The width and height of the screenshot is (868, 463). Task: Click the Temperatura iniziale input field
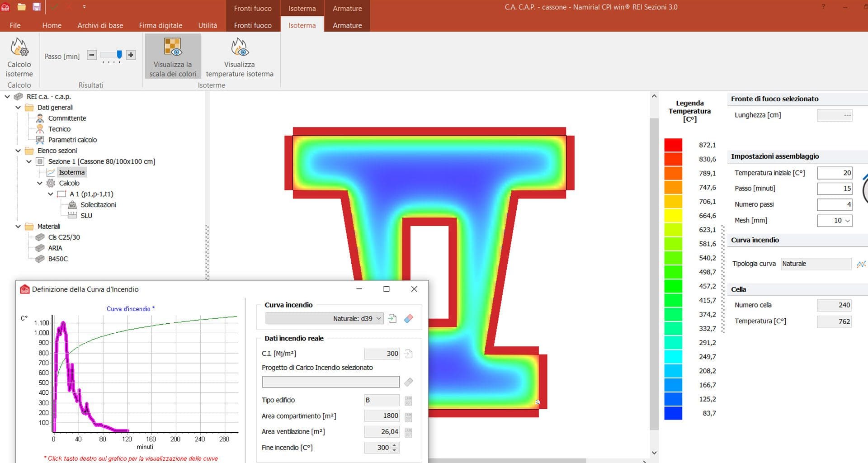coord(834,173)
